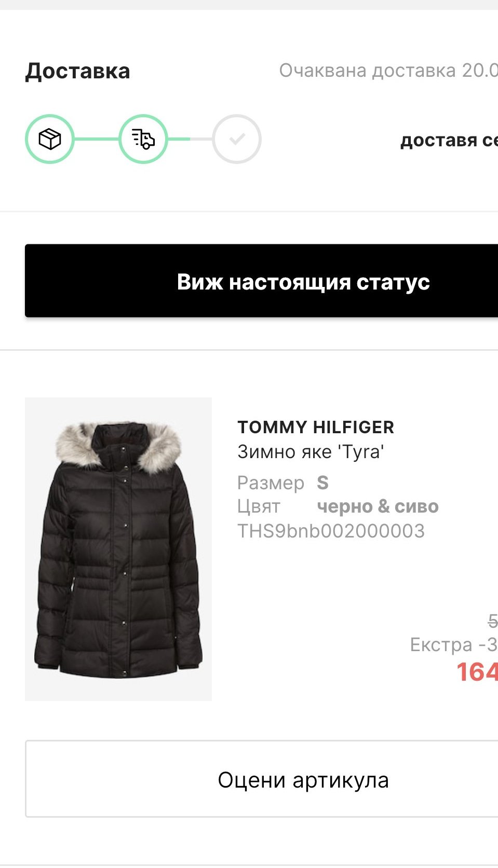Click the size value S
The height and width of the screenshot is (868, 498).
[x=322, y=483]
